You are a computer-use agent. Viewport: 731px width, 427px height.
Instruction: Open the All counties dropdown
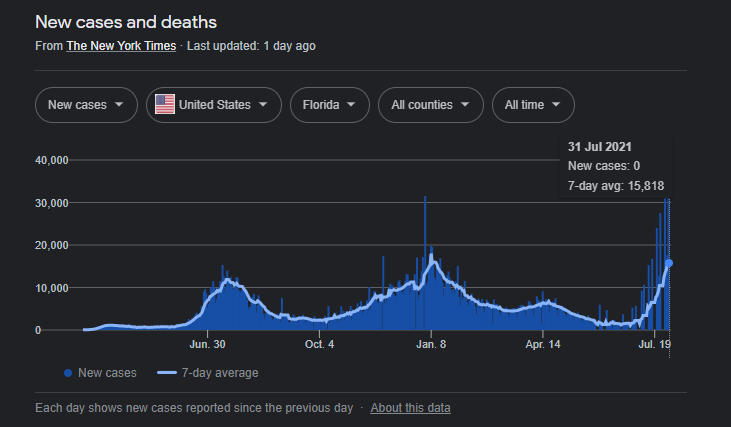pos(431,105)
